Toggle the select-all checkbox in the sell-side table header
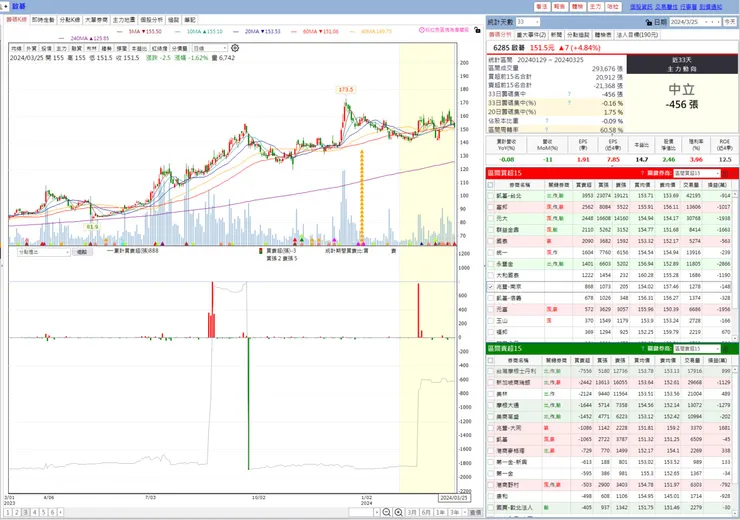The width and height of the screenshot is (740, 520). 490,360
